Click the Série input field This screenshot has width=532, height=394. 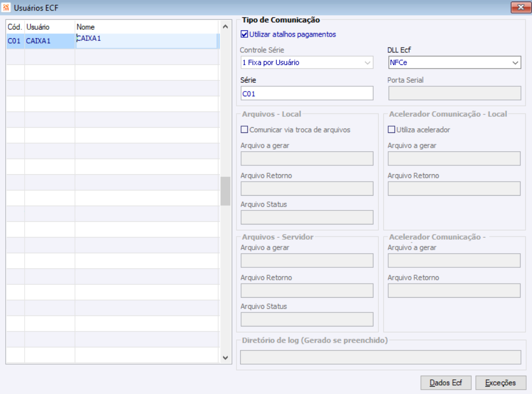pyautogui.click(x=307, y=93)
